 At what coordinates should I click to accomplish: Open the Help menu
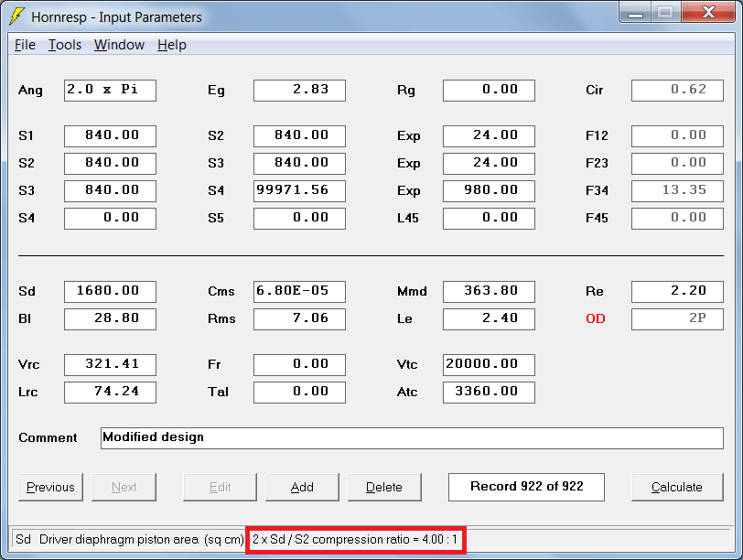(x=172, y=45)
